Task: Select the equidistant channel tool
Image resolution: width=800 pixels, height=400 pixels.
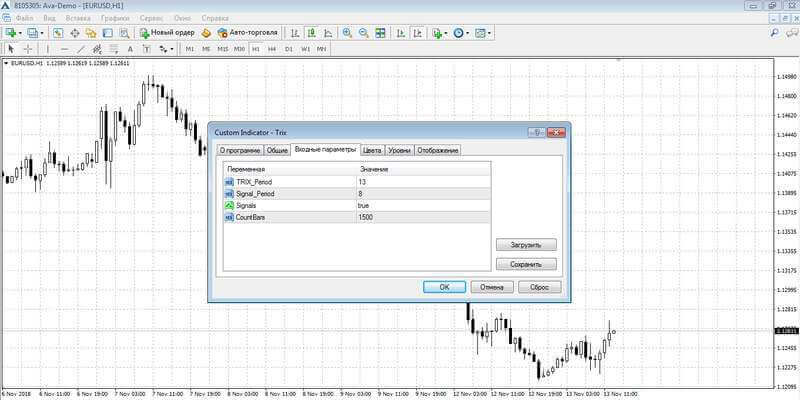Action: (x=97, y=49)
